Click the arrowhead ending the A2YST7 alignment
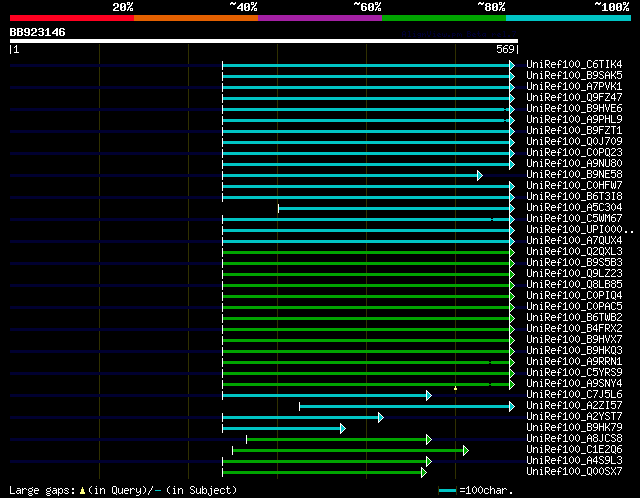The image size is (640, 498). [380, 417]
